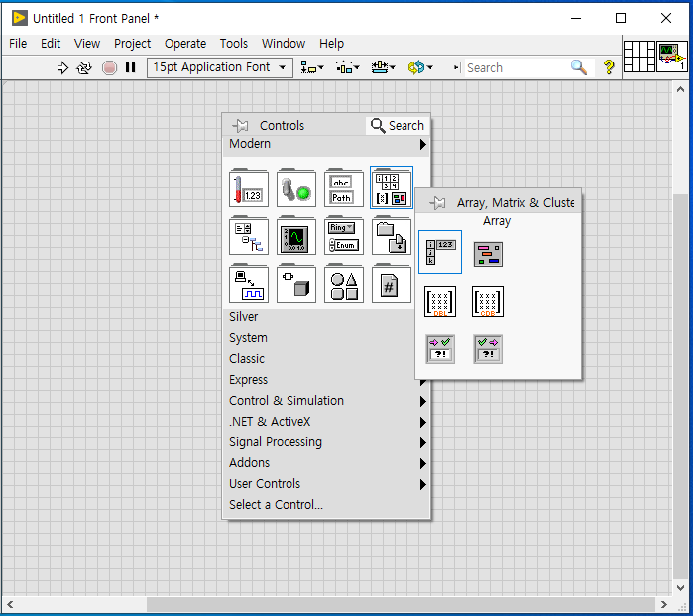The width and height of the screenshot is (693, 616).
Task: Expand Control & Simulation category
Action: tap(326, 400)
